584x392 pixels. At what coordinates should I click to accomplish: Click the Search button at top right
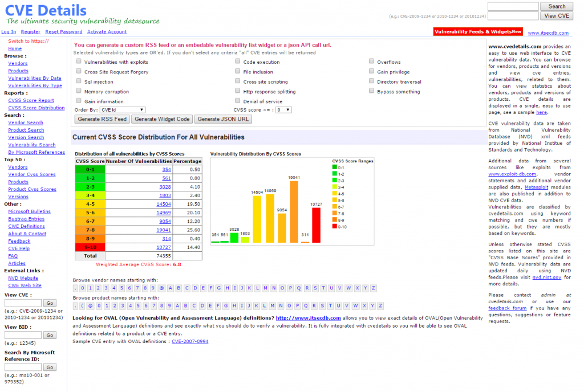coord(557,6)
